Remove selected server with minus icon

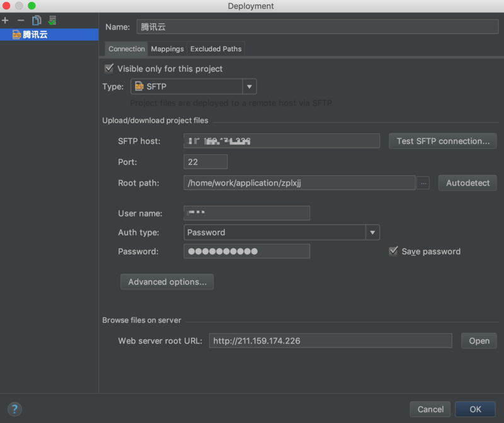21,21
